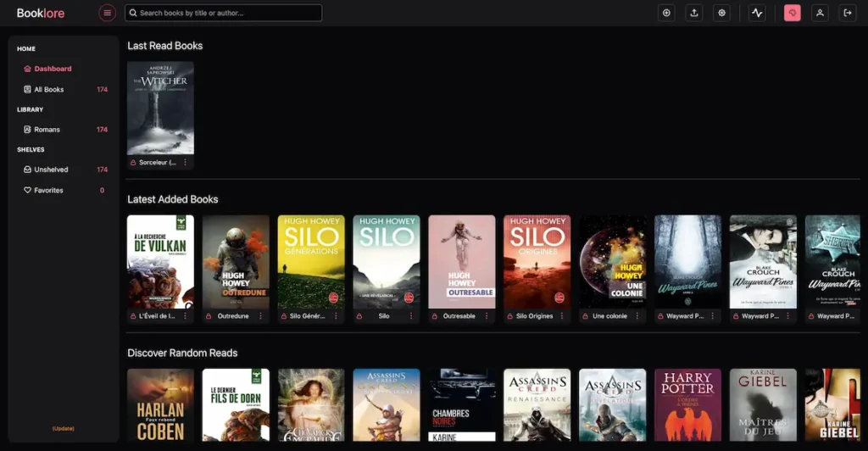Click the Booklore logo
868x451 pixels.
[x=41, y=13]
